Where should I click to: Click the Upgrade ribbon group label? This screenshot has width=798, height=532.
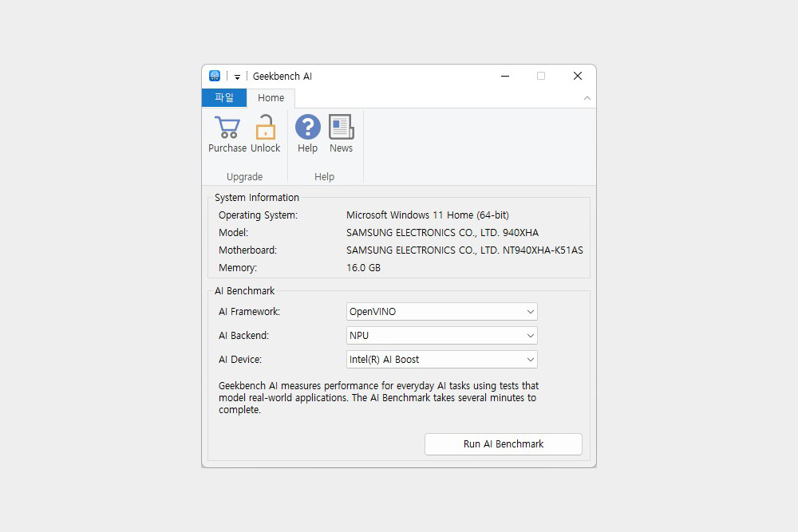244,177
